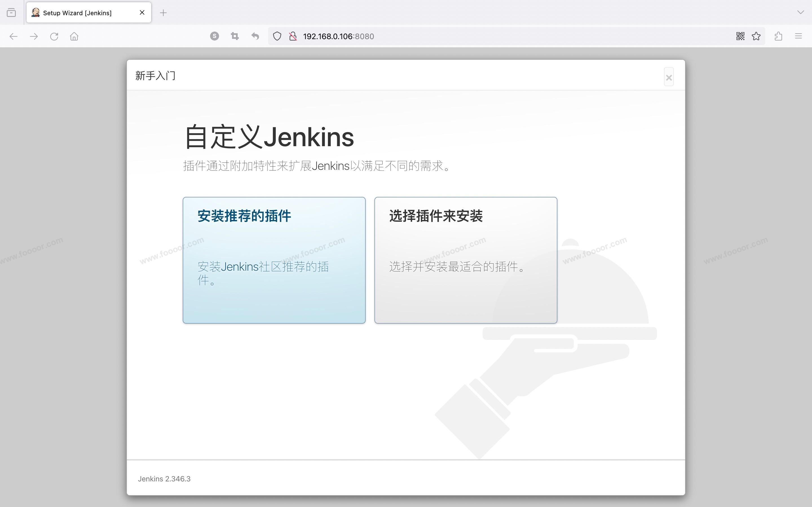This screenshot has height=507, width=812.
Task: Click the undo arrow toolbar icon
Action: (255, 36)
